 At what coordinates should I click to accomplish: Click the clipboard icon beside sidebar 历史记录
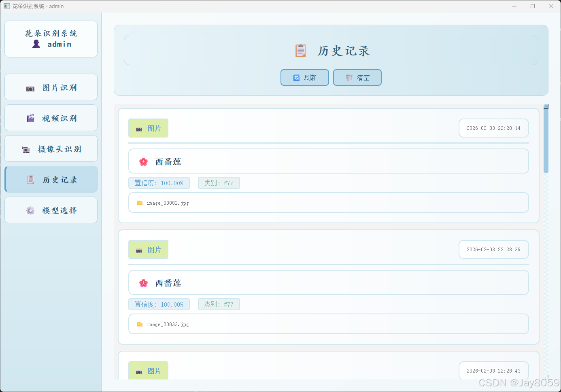coord(31,180)
